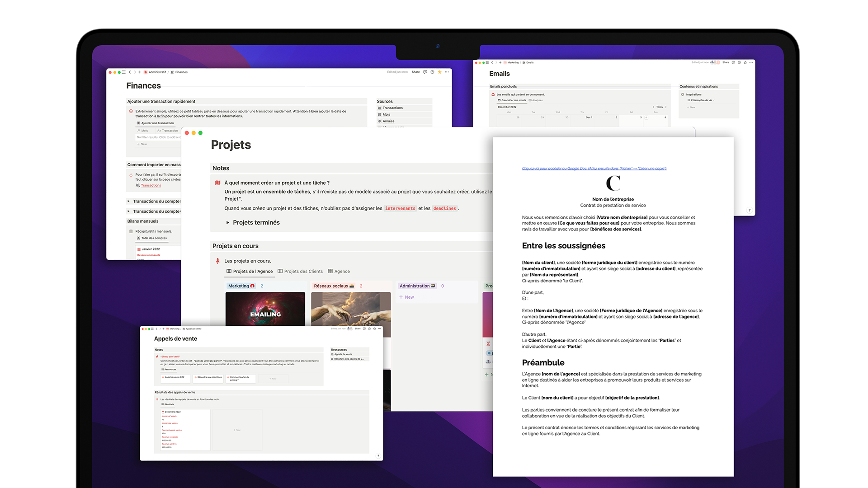The width and height of the screenshot is (868, 488).
Task: Click the help question mark in the Appels de vente window
Action: click(378, 455)
